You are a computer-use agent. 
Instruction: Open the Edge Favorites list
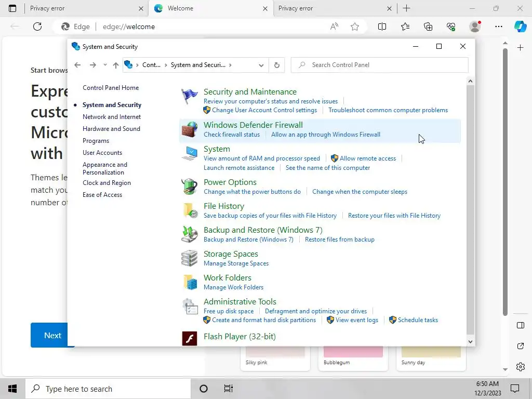coord(405,26)
